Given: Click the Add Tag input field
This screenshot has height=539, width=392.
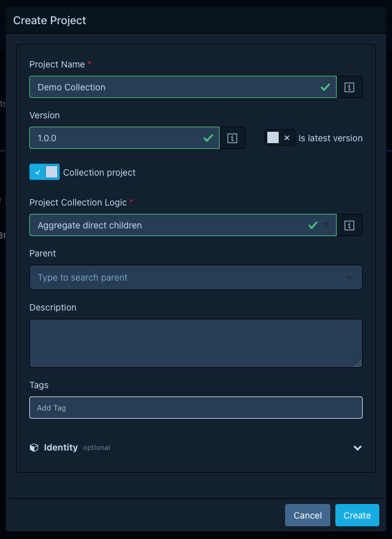Looking at the screenshot, I should tap(196, 408).
